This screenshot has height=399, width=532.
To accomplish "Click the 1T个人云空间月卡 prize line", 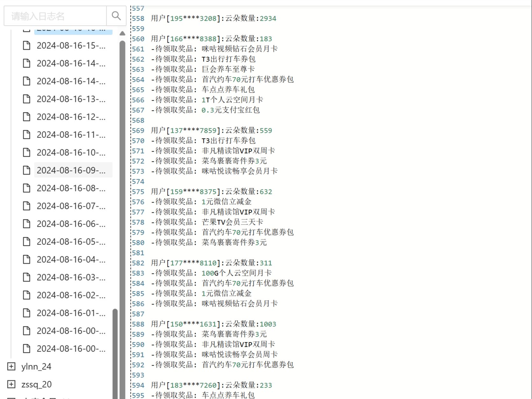I will pos(207,100).
